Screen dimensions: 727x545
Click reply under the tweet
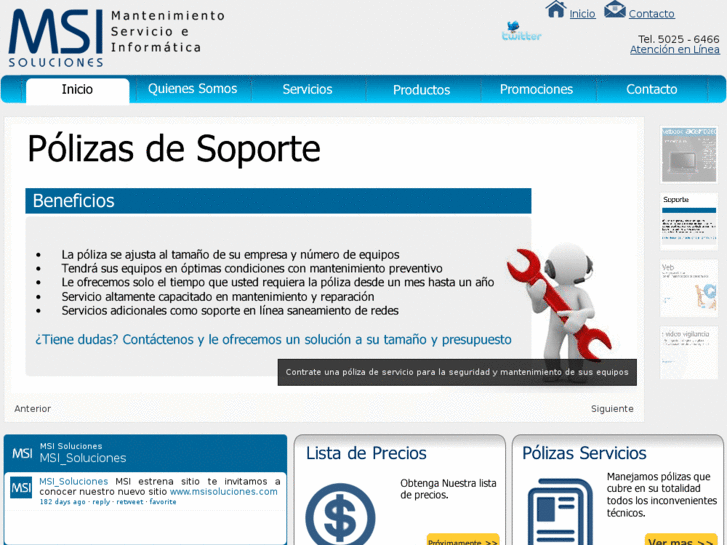(101, 502)
